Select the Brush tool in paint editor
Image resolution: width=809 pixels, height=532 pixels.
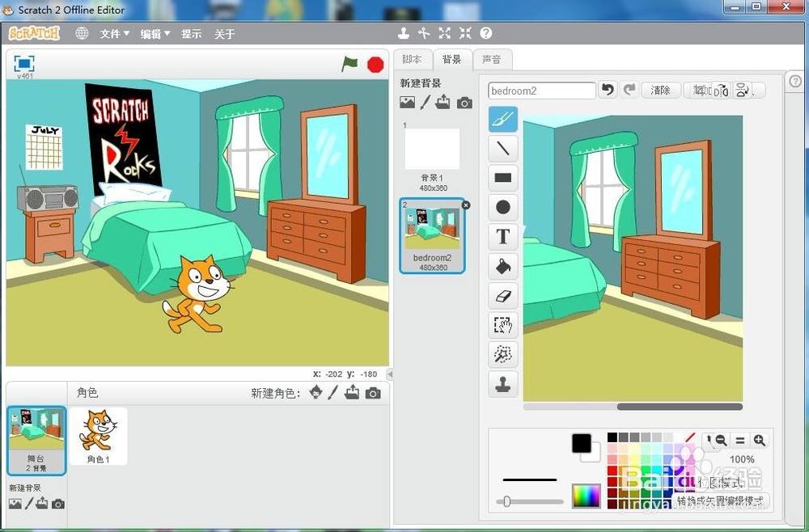(x=503, y=119)
